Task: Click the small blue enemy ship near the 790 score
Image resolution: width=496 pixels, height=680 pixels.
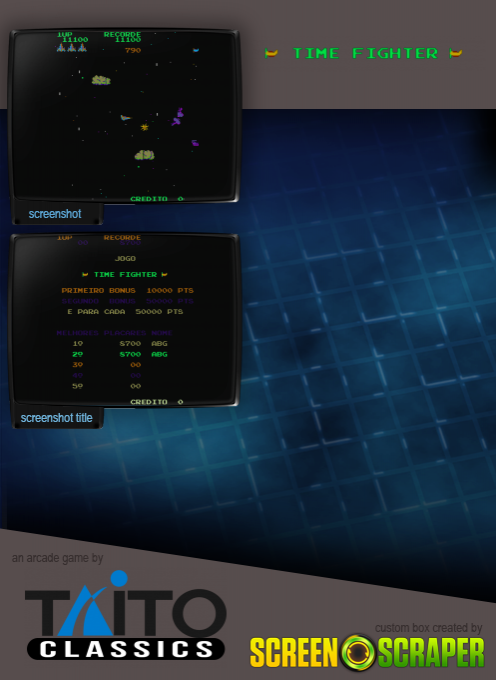Action: (x=196, y=50)
